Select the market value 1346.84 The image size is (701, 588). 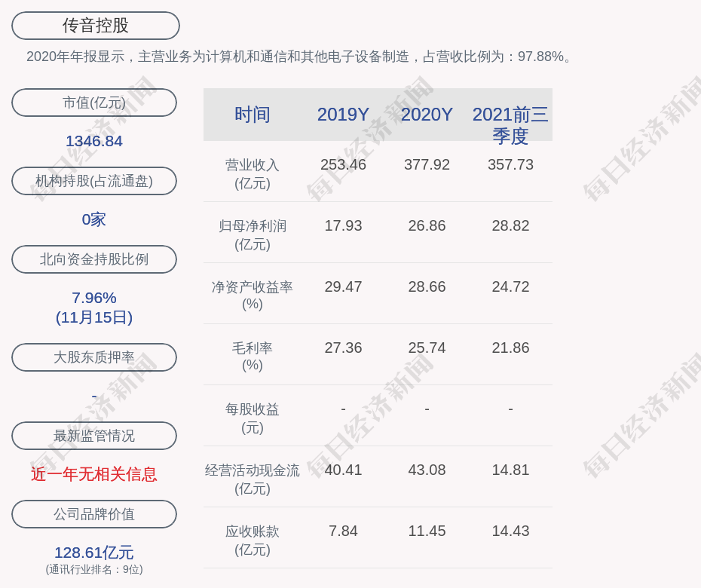coord(94,141)
